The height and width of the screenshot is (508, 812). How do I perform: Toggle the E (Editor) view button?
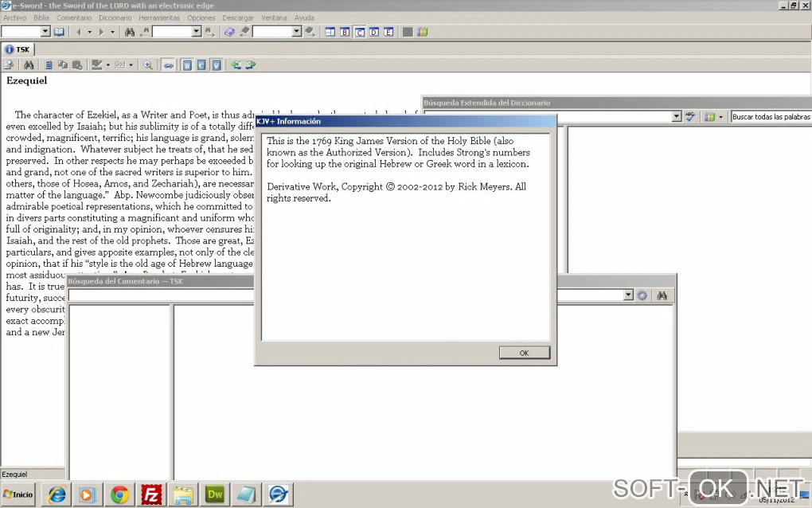[x=388, y=32]
